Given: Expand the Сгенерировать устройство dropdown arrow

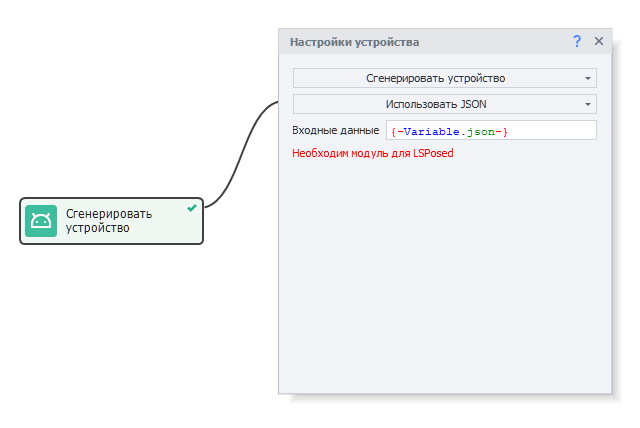Looking at the screenshot, I should (587, 78).
